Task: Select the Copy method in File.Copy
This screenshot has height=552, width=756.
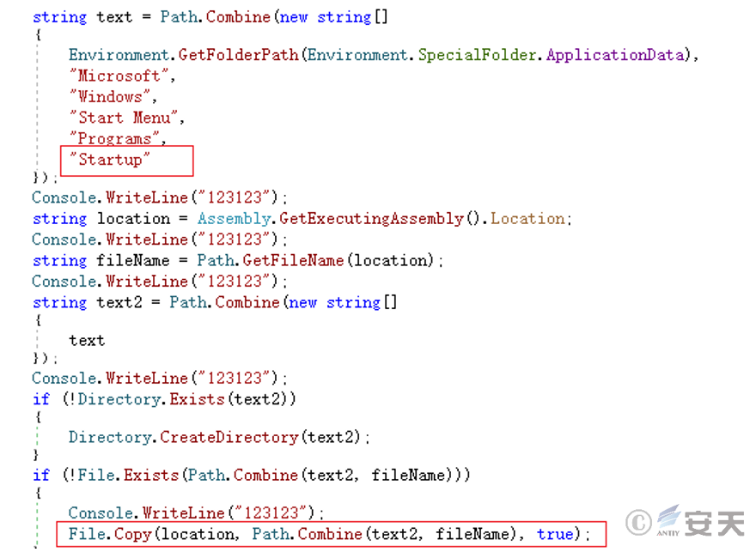Action: coord(133,534)
